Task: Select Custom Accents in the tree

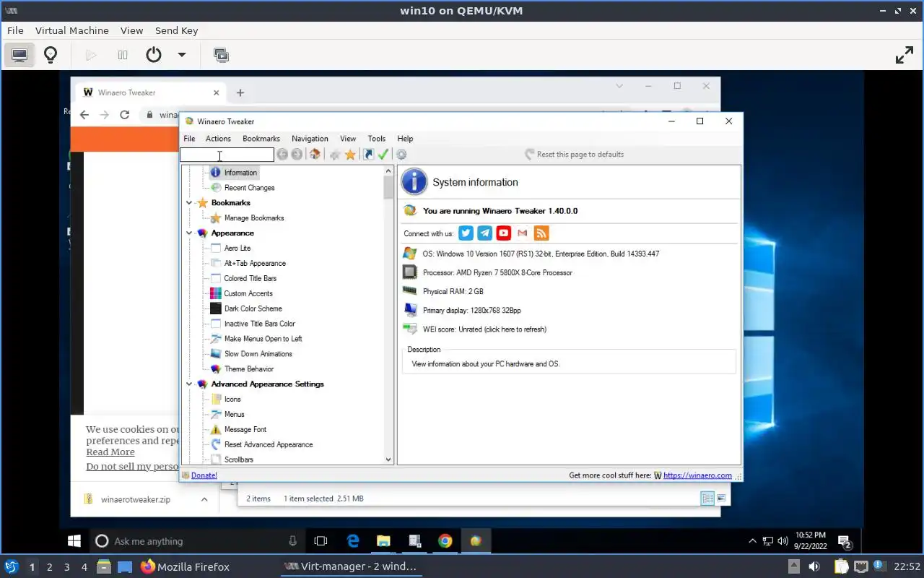Action: pos(248,293)
